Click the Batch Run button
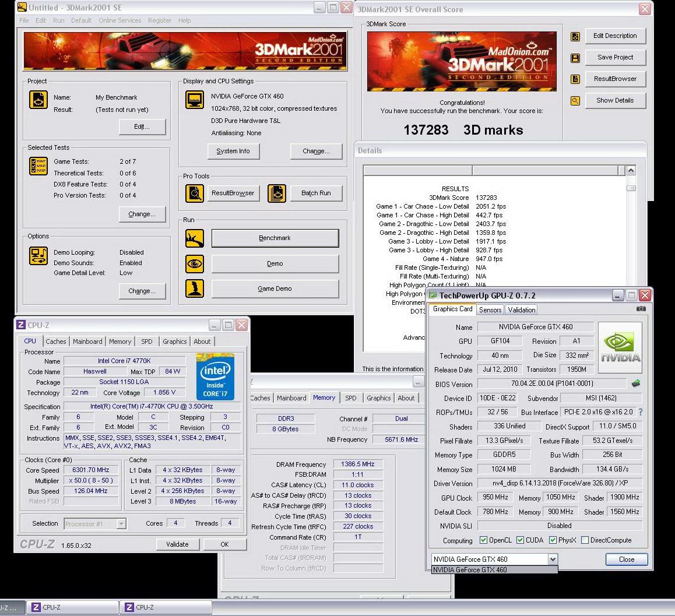The image size is (675, 616). click(x=316, y=193)
